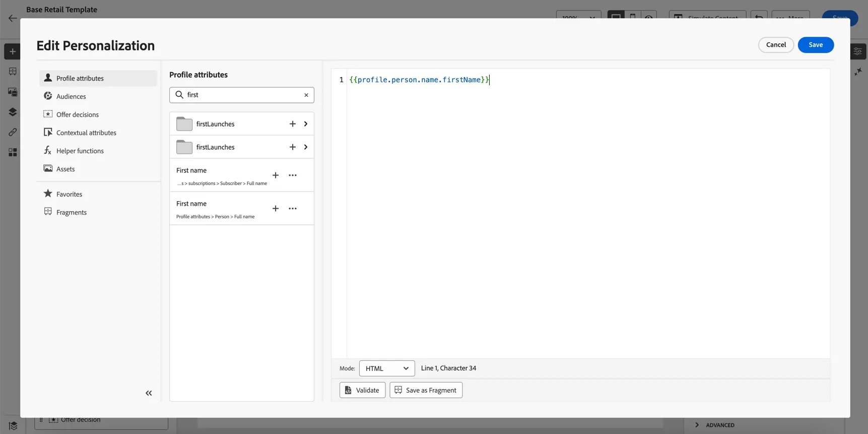Image resolution: width=868 pixels, height=434 pixels.
Task: Click the plus icon in background left rail
Action: tap(13, 51)
